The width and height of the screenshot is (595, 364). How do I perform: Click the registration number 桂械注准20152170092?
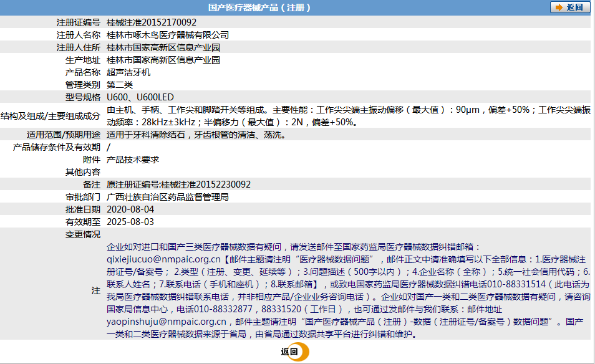tap(152, 22)
